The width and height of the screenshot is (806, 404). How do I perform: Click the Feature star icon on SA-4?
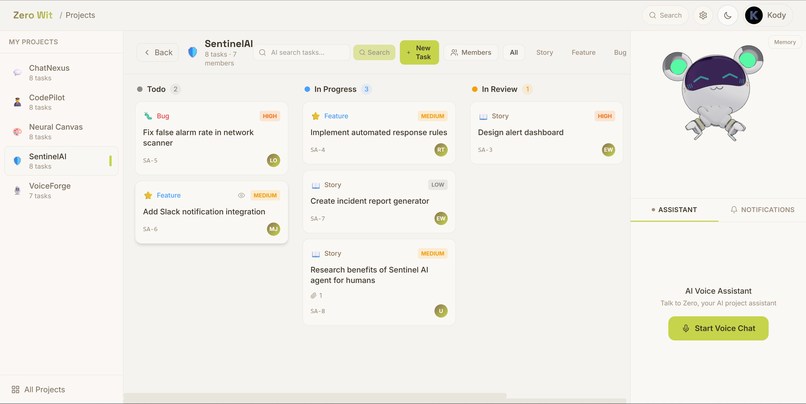pos(316,116)
